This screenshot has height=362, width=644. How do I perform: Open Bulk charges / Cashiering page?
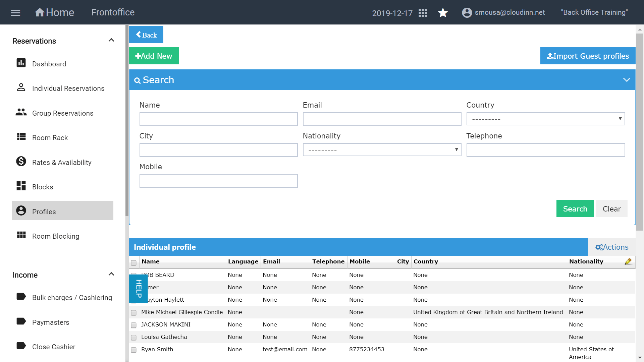point(72,298)
